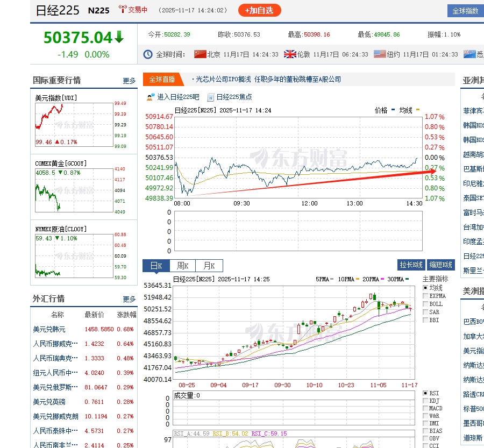Click the 拉长K线 button
484x448 pixels.
pos(411,265)
